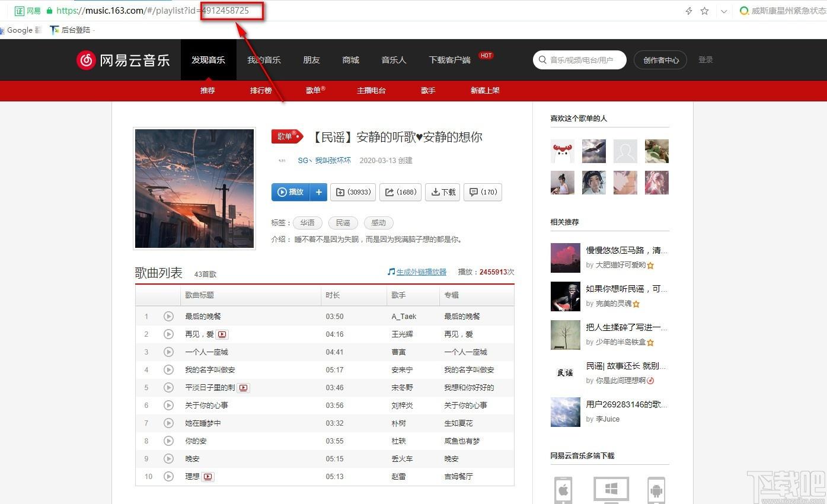The width and height of the screenshot is (827, 504).
Task: Select the 歌手 submenu item
Action: click(x=428, y=91)
